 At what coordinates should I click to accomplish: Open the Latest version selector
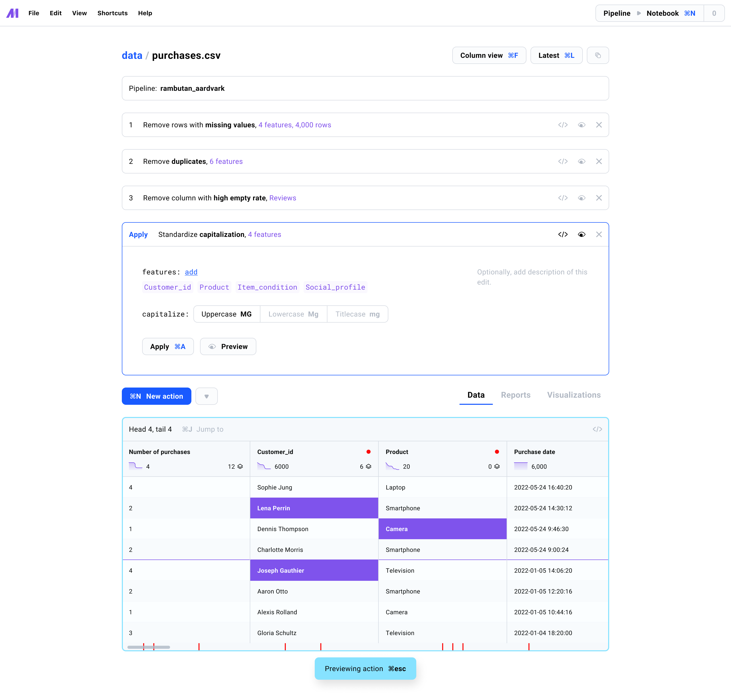556,55
